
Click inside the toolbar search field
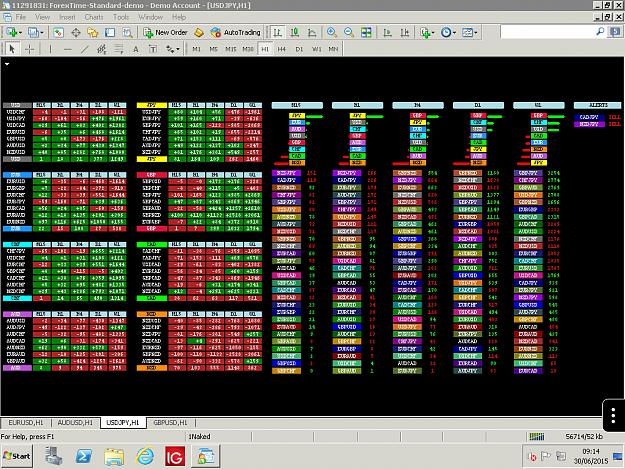(547, 32)
